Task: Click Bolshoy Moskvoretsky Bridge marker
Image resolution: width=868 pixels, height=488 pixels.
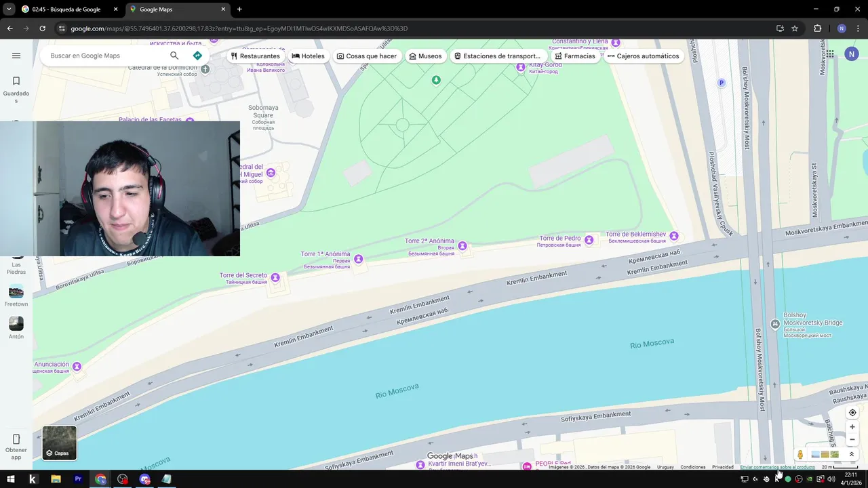Action: [x=775, y=324]
